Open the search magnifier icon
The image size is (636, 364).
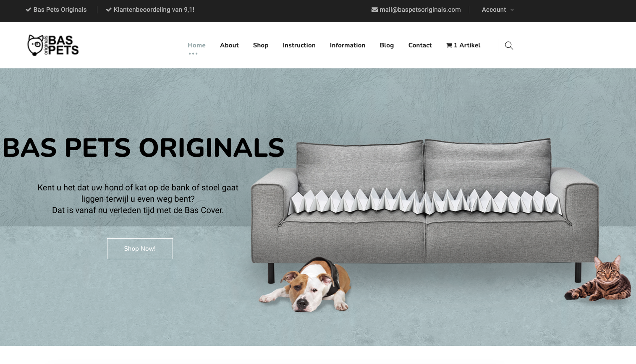click(x=509, y=45)
